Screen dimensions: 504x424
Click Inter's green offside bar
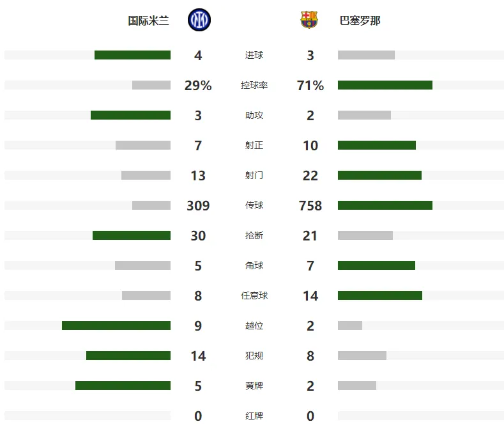[116, 326]
